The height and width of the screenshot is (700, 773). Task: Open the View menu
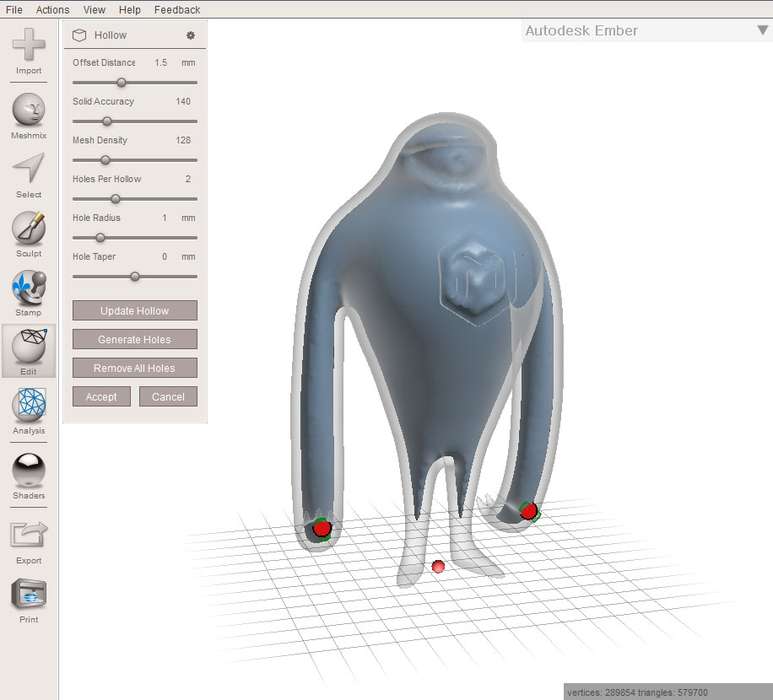tap(95, 9)
